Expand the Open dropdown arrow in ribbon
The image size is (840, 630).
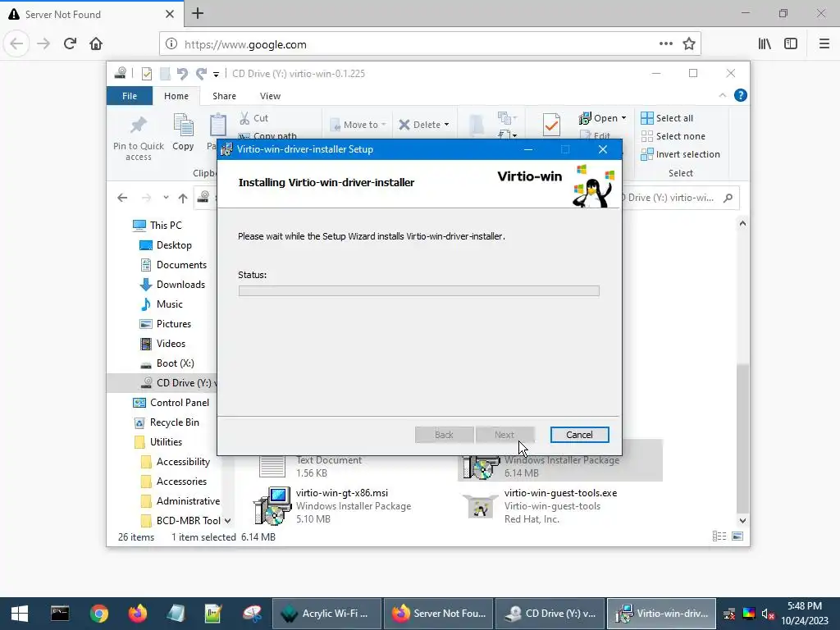point(623,118)
